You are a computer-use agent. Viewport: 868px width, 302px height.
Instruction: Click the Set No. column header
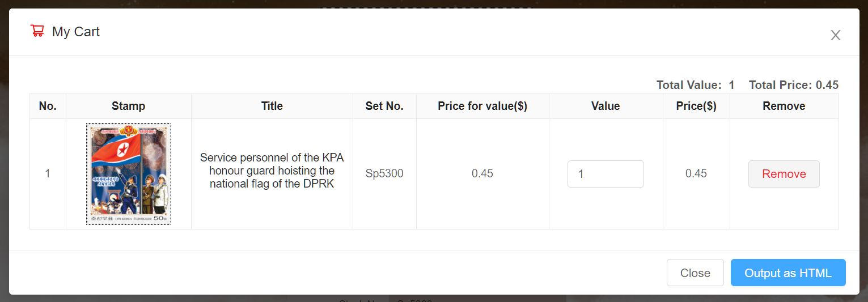[x=384, y=106]
